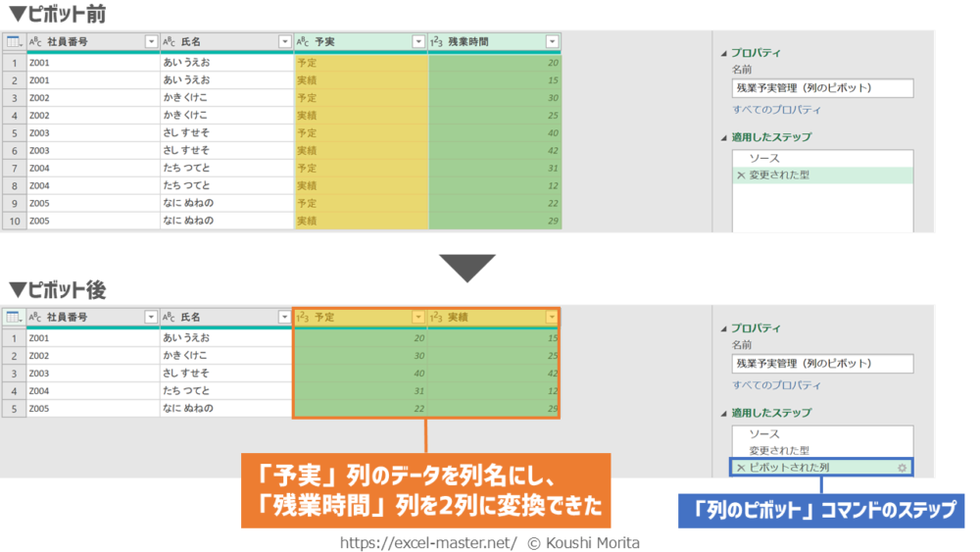This screenshot has height=552, width=980.
Task: Click すべてのプロパティ link in the ピボット前 panel
Action: pyautogui.click(x=776, y=110)
